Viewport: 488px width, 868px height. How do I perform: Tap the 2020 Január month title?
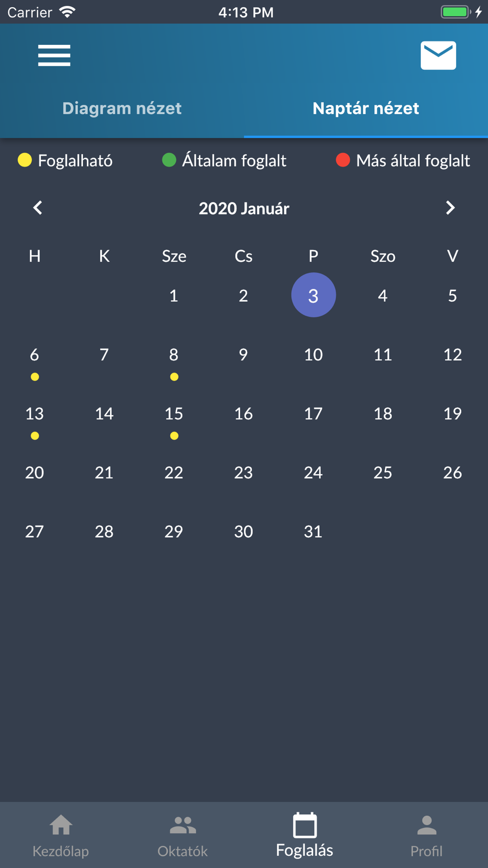click(x=244, y=208)
